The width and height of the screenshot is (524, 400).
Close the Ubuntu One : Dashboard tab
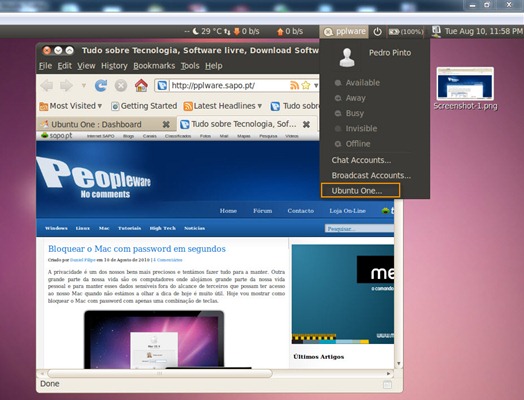166,124
